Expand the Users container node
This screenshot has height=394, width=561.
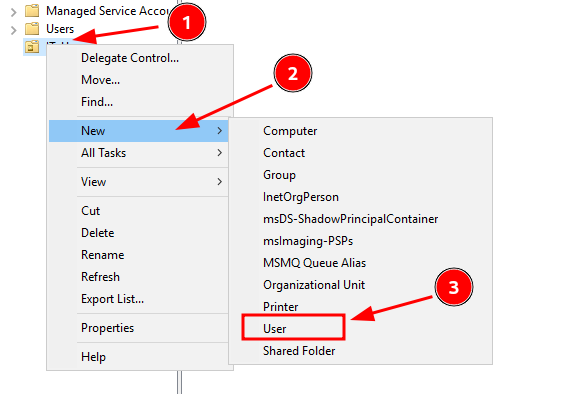13,30
